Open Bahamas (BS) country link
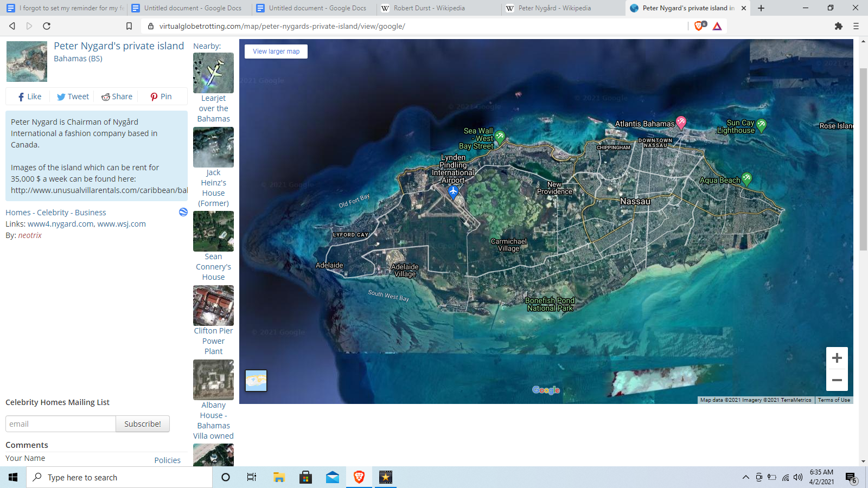868x488 pixels. [x=78, y=59]
